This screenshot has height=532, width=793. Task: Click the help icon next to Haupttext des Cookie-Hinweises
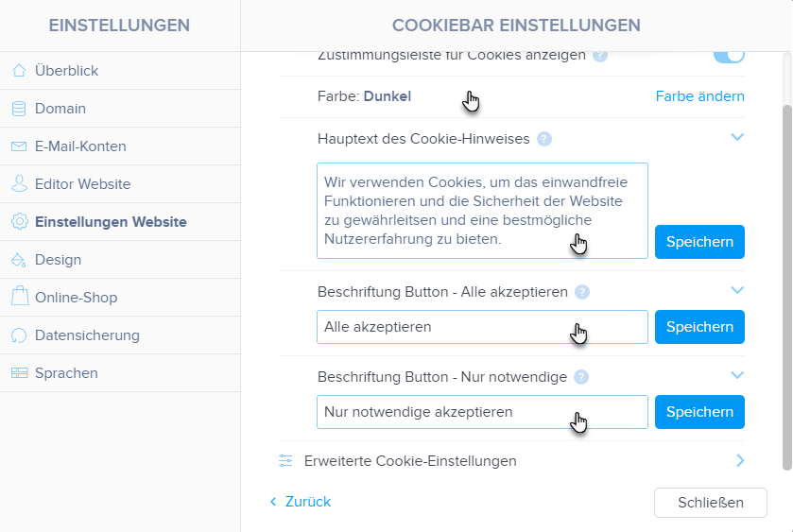pyautogui.click(x=544, y=139)
